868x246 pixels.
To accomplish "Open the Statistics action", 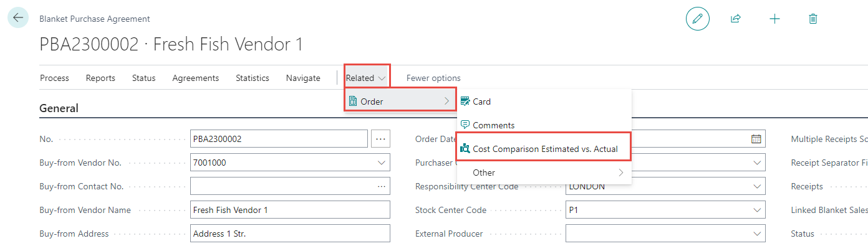I will [x=253, y=78].
